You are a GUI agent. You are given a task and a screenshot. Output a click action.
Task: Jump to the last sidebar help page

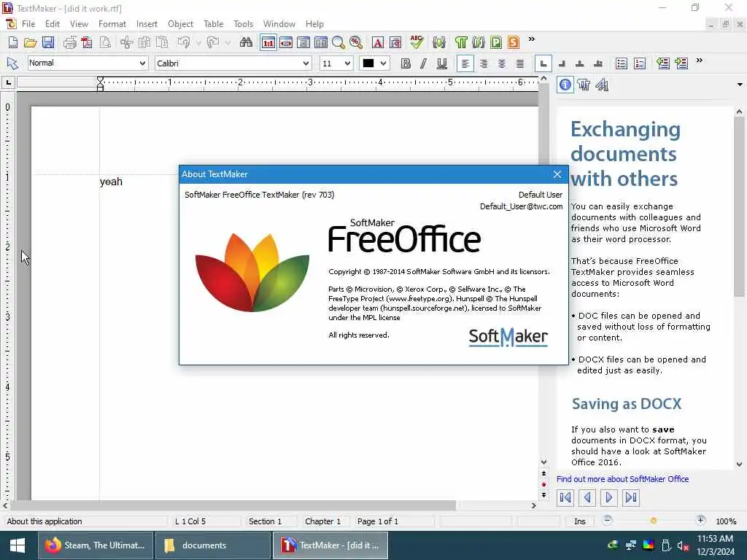click(x=631, y=497)
